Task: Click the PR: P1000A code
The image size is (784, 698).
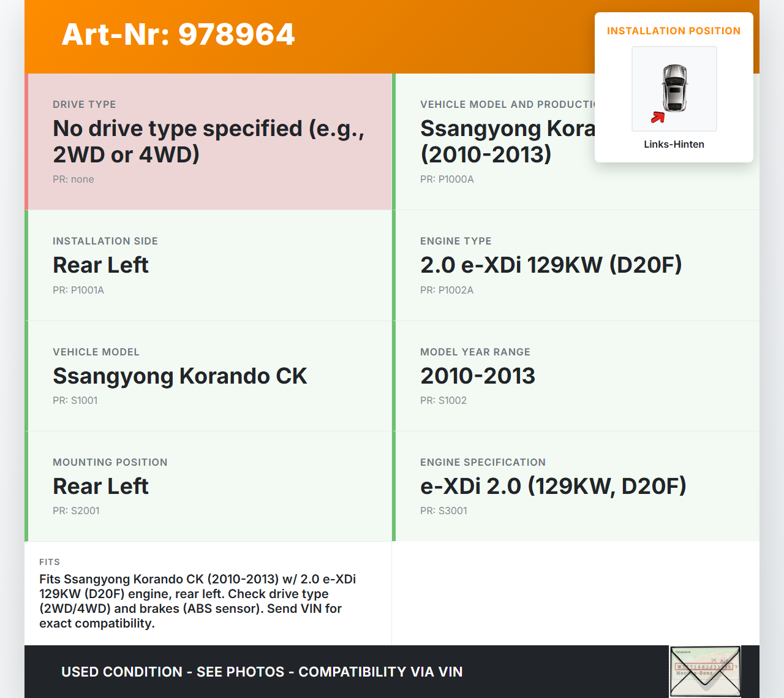Action: point(447,179)
